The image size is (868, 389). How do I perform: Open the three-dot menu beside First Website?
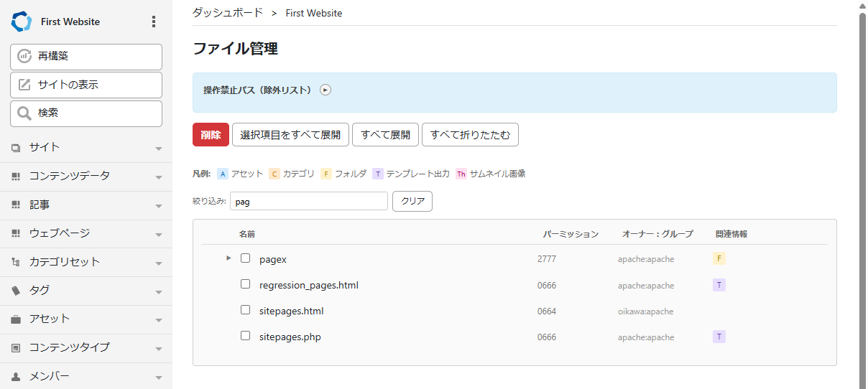153,22
